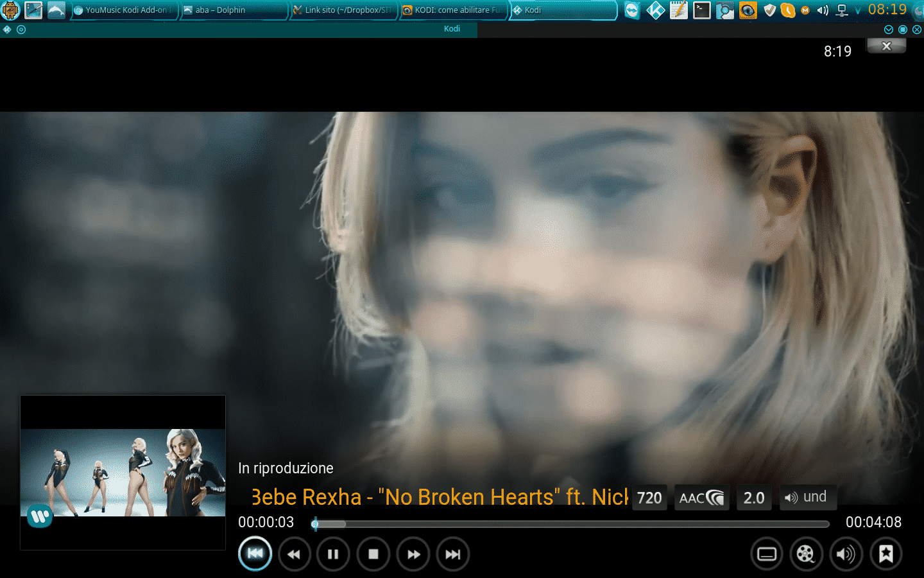Launch Dolphin file manager from panel
This screenshot has height=578, width=924.
click(56, 10)
